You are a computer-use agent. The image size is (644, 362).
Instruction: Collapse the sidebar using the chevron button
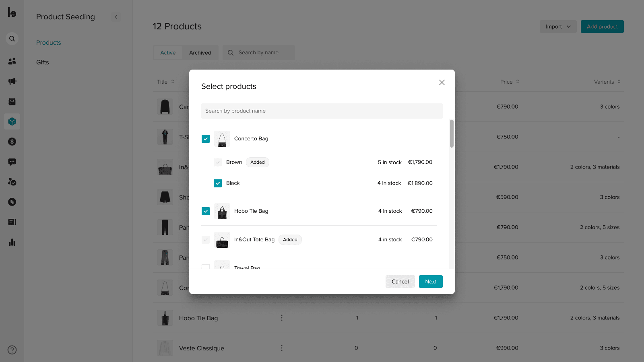point(116,17)
